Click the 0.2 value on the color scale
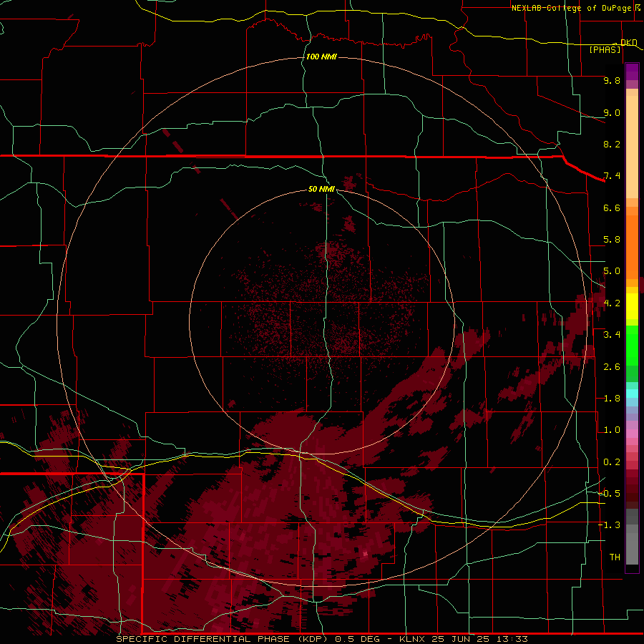Screen dimensions: 644x644 coord(612,462)
